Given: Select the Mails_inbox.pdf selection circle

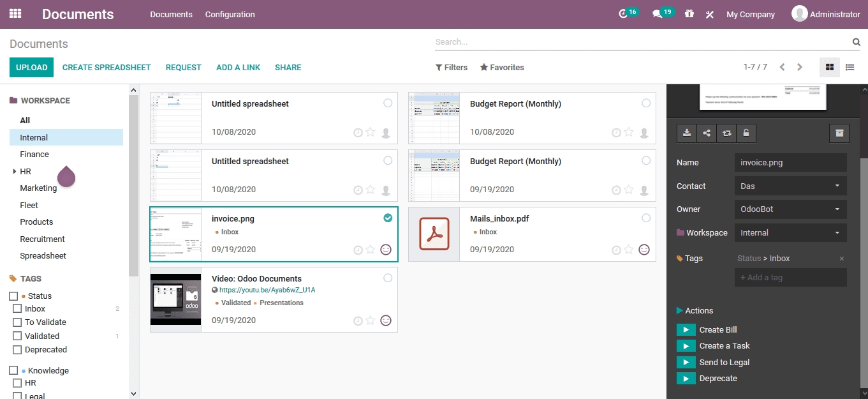Looking at the screenshot, I should coord(646,218).
